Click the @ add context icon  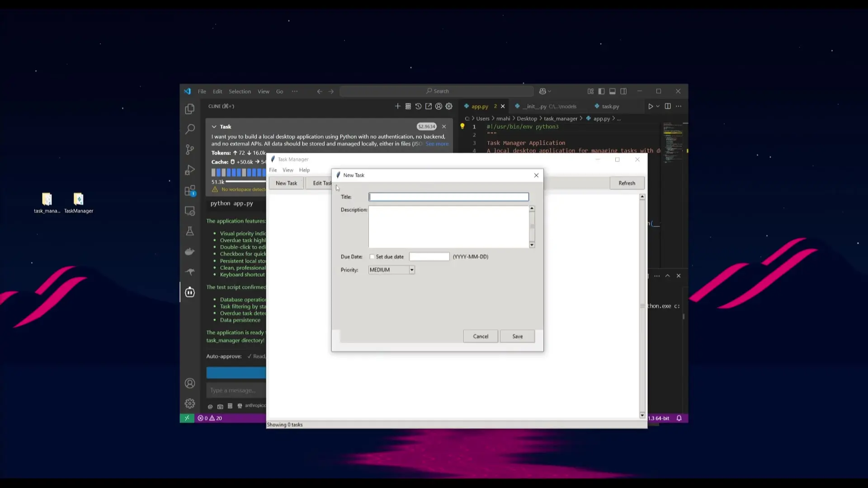(210, 406)
